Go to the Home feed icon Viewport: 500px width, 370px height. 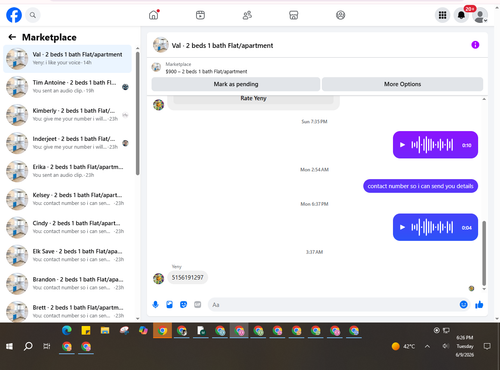click(154, 15)
